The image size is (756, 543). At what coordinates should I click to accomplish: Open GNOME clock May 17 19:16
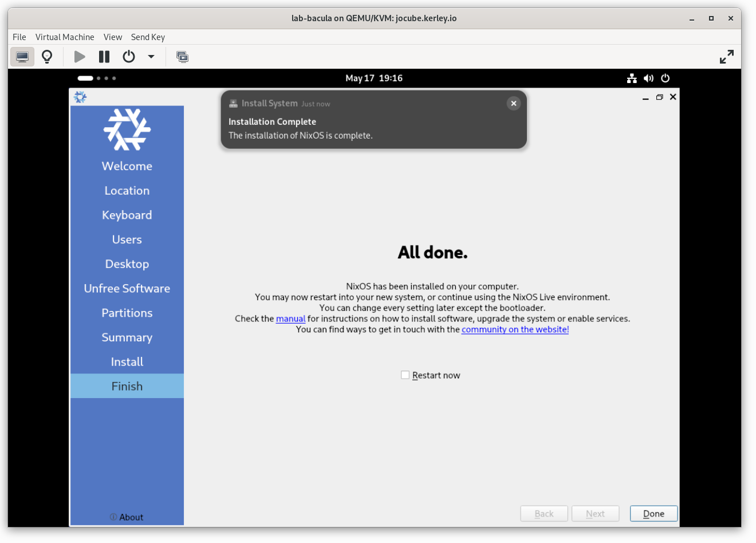(374, 78)
